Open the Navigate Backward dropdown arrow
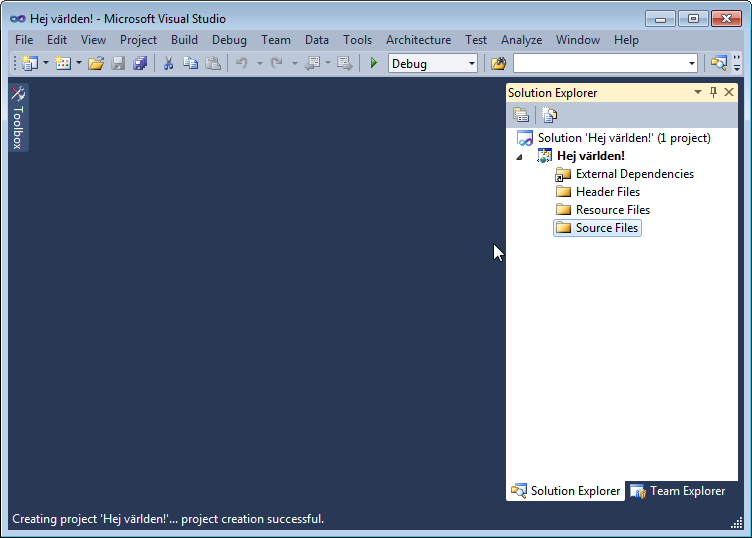Image resolution: width=752 pixels, height=538 pixels. [328, 63]
